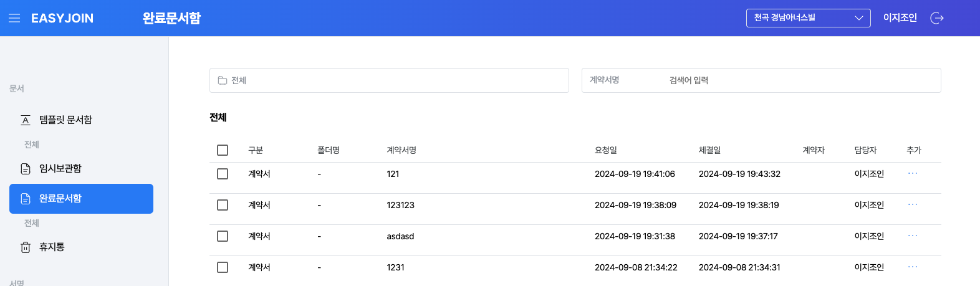
Task: Expand the 천곡 경남아너스빌 dropdown
Action: pos(808,18)
